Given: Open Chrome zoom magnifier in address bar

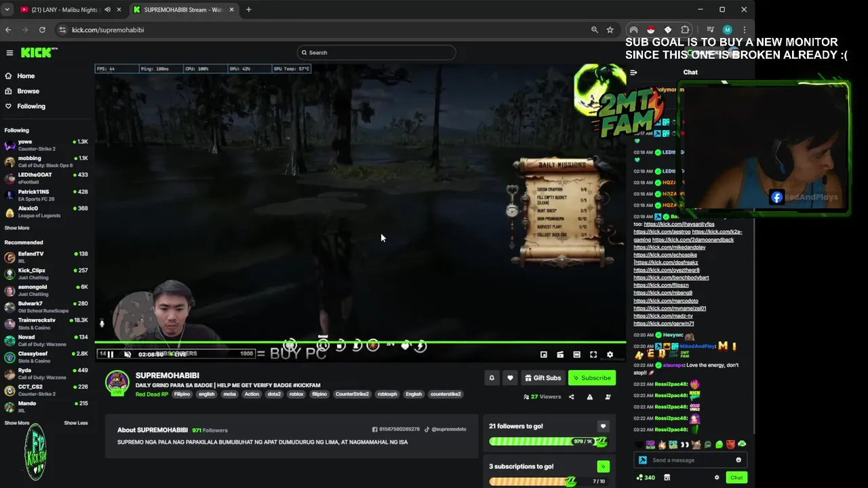Looking at the screenshot, I should pyautogui.click(x=595, y=30).
